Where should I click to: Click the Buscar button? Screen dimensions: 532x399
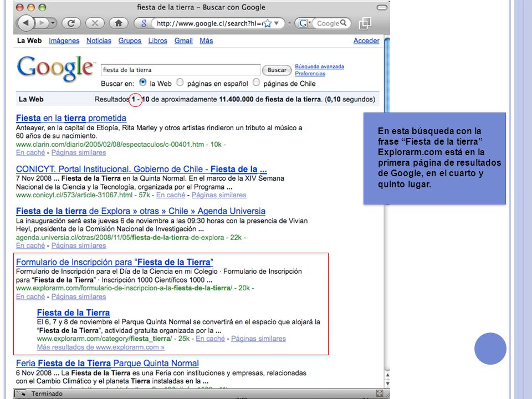click(x=277, y=70)
